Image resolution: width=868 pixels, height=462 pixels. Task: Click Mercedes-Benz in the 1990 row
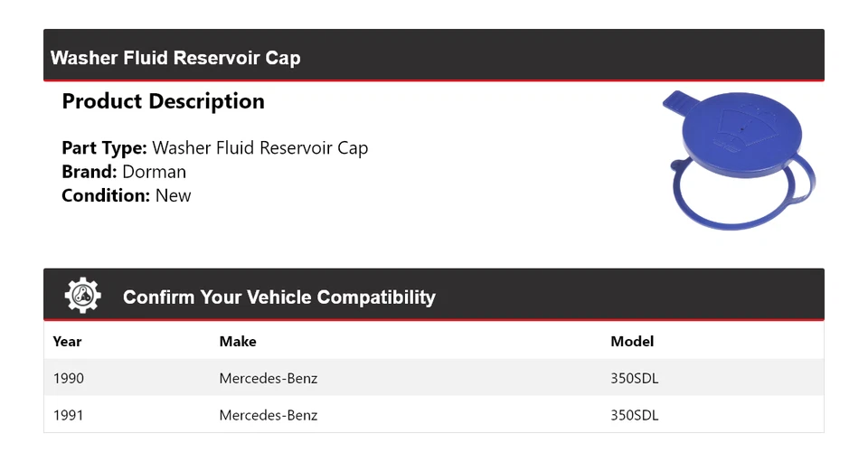click(269, 378)
